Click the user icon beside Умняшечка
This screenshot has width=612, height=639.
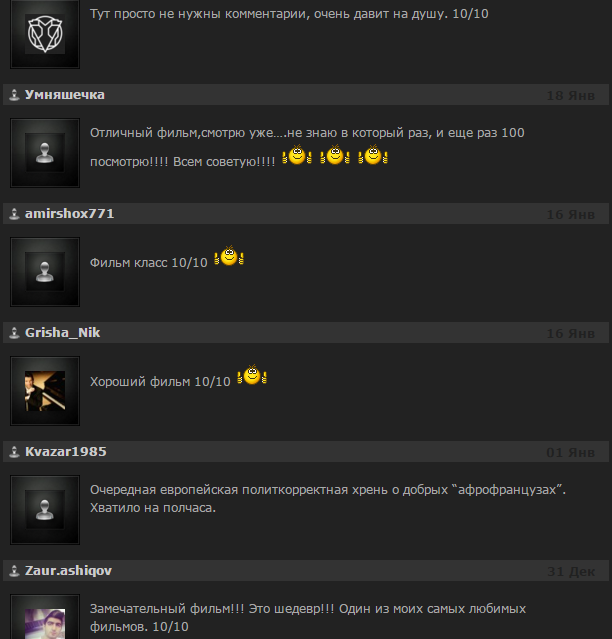pyautogui.click(x=14, y=95)
